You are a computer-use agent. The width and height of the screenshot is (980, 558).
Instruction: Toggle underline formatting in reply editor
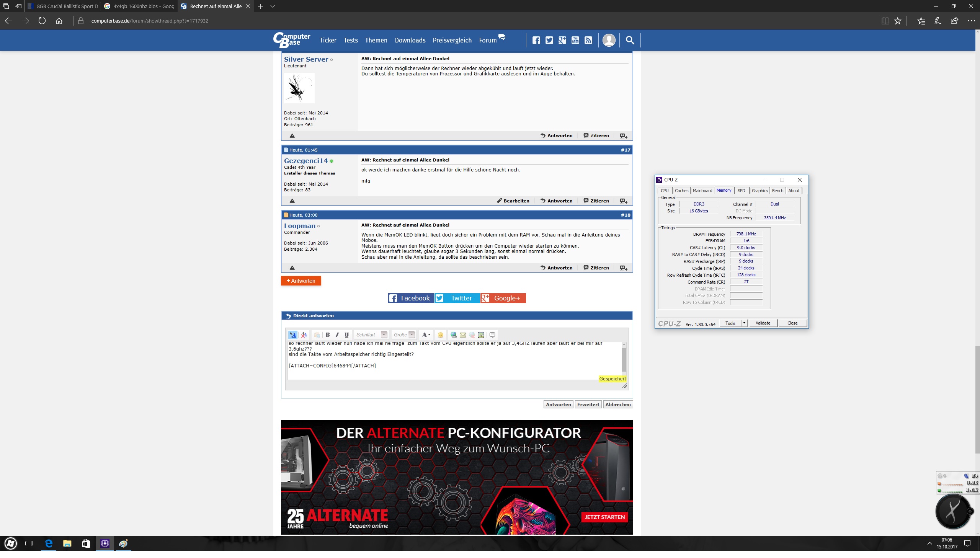coord(346,334)
